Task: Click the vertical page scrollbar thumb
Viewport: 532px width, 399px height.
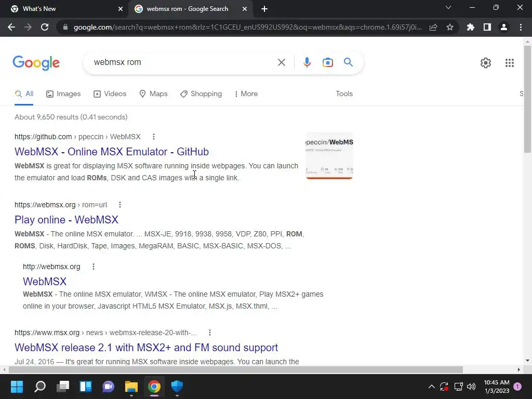Action: click(527, 99)
